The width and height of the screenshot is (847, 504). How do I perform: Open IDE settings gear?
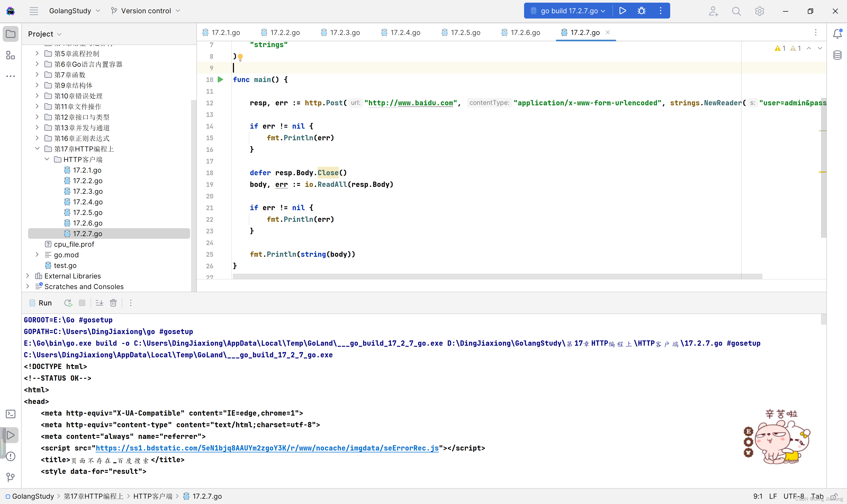tap(759, 11)
